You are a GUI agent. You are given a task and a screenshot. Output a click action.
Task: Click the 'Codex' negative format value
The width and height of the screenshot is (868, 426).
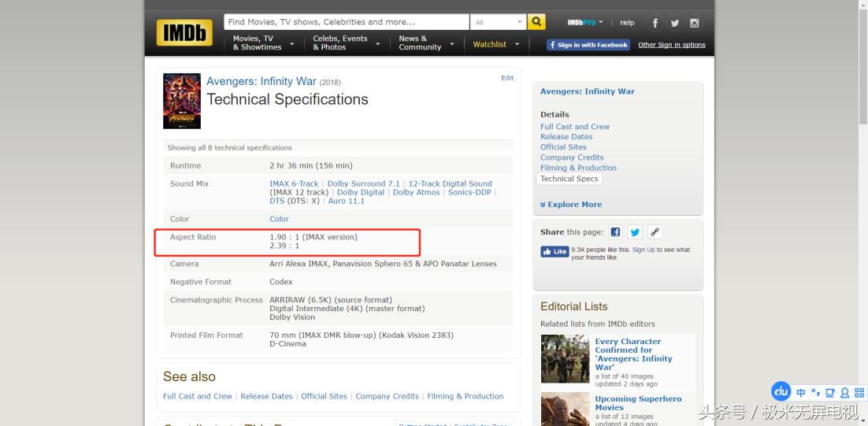tap(280, 282)
